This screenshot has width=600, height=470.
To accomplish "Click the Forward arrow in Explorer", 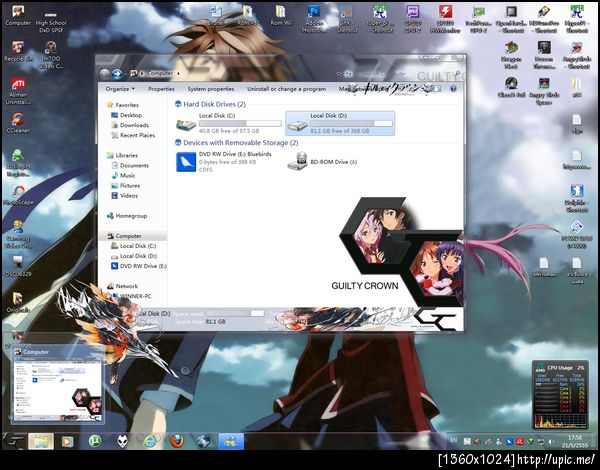I will pos(117,73).
